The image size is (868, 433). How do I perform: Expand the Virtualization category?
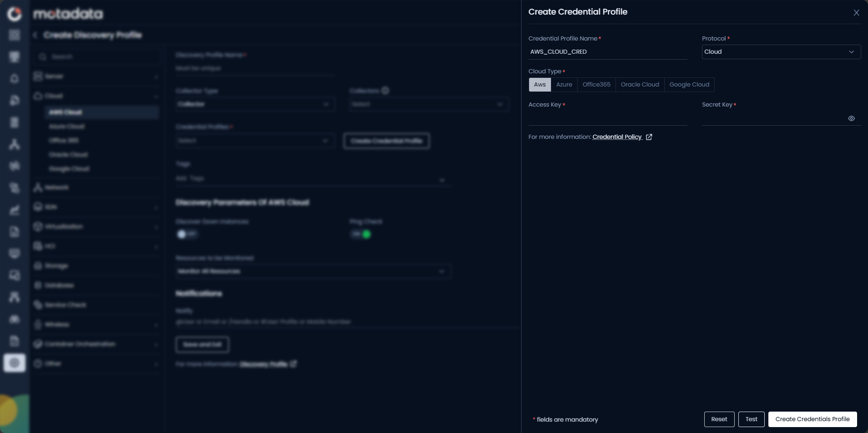tap(96, 227)
